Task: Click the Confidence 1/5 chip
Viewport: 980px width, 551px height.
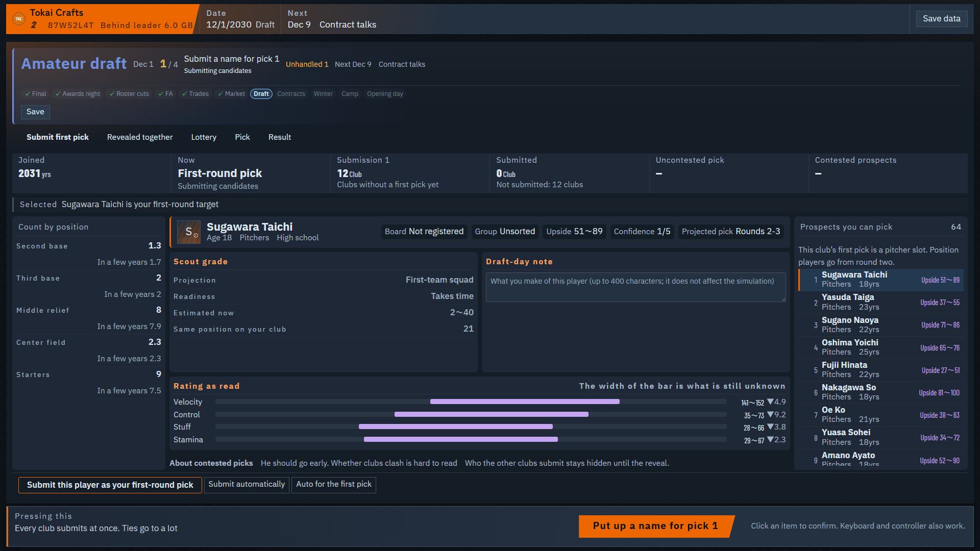Action: point(642,232)
